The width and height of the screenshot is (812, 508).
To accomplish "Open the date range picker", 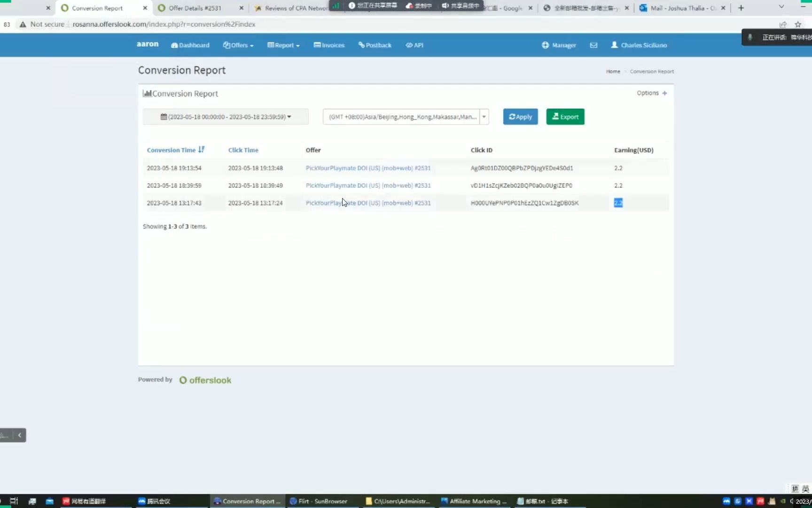I will [226, 117].
